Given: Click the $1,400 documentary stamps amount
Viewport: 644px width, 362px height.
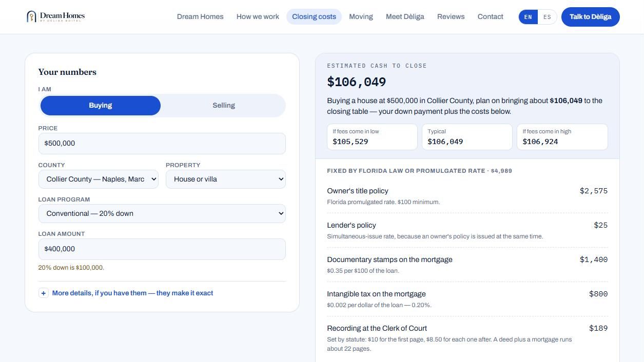Looking at the screenshot, I should tap(594, 259).
